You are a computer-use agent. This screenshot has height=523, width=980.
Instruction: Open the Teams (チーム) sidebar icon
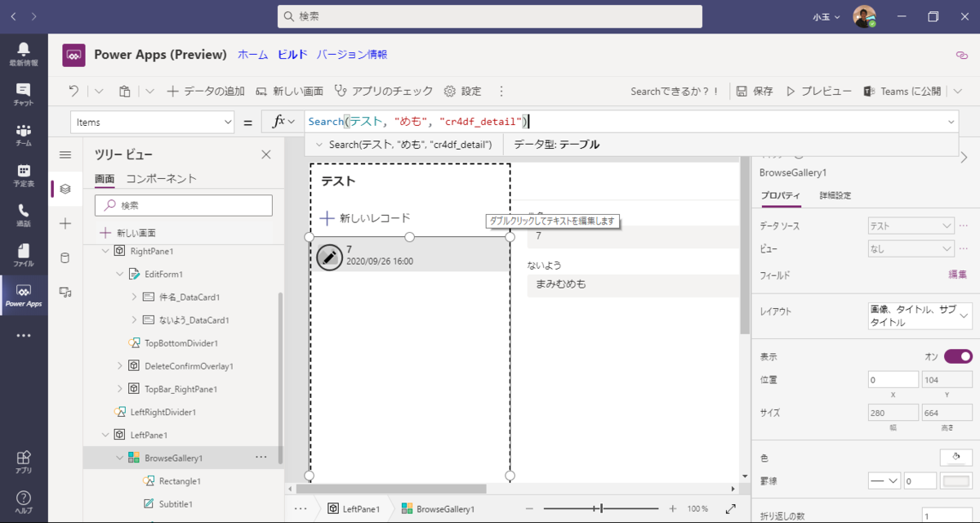(23, 135)
